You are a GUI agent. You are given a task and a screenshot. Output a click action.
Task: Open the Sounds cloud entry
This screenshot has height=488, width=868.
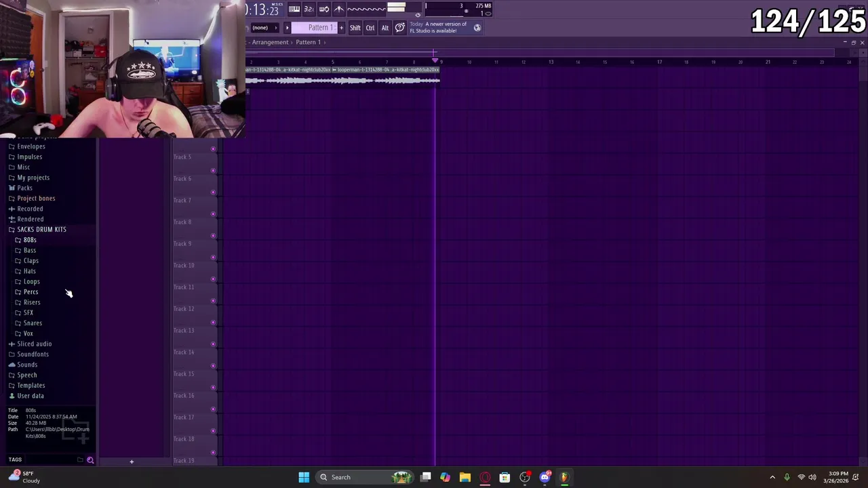(x=27, y=365)
